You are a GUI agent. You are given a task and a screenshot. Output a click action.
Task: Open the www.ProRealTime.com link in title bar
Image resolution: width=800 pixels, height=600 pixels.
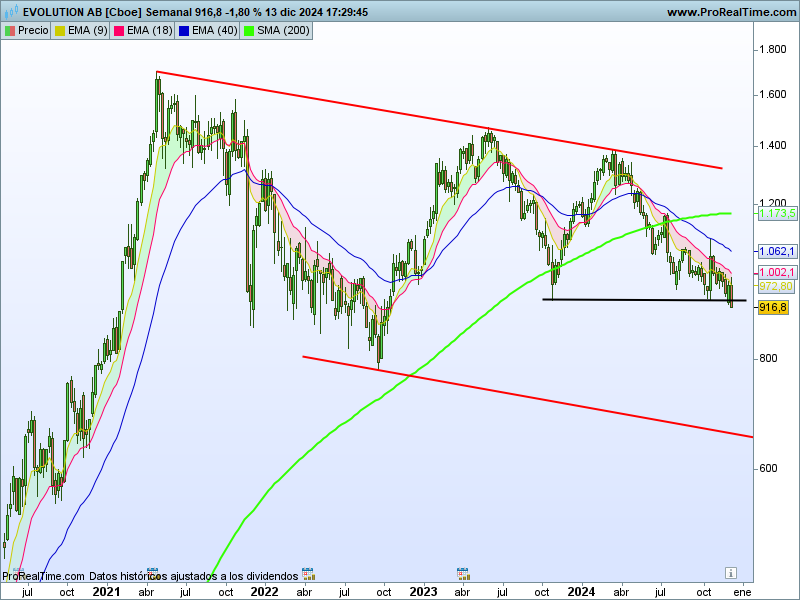point(732,12)
